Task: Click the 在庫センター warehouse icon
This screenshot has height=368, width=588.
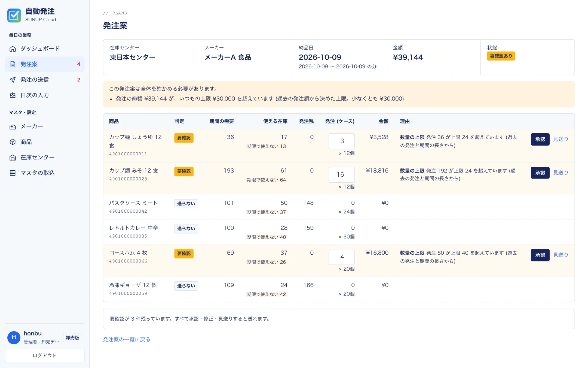Action: click(13, 158)
